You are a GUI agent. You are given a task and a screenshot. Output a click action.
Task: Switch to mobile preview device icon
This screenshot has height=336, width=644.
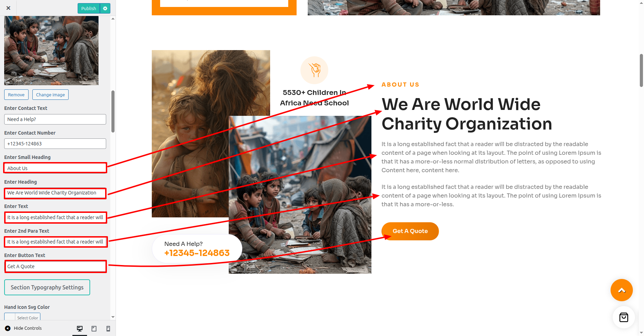(x=108, y=328)
